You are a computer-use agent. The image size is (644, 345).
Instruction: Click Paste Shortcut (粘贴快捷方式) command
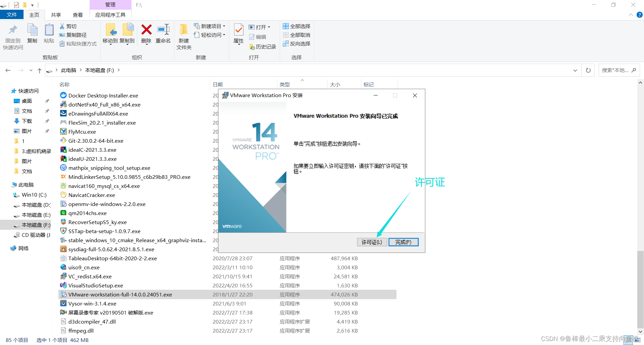click(78, 44)
